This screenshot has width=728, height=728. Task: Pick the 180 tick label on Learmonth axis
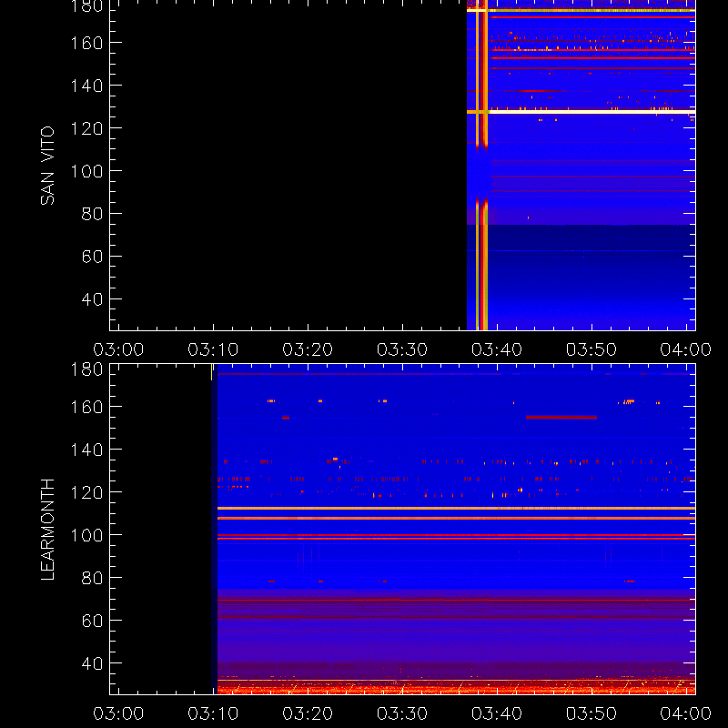[86, 369]
